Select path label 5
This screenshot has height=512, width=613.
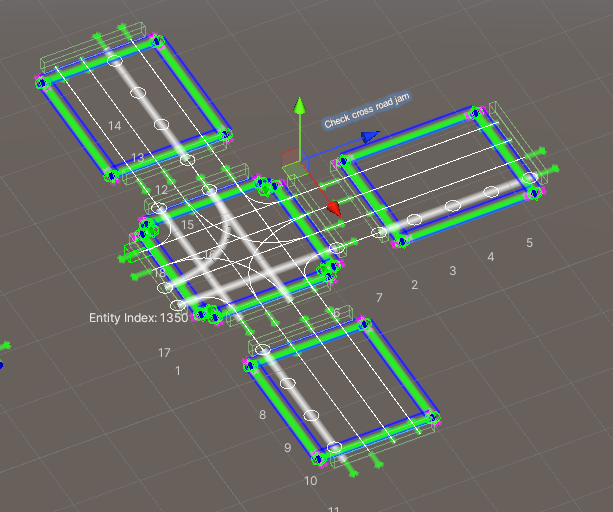[529, 243]
